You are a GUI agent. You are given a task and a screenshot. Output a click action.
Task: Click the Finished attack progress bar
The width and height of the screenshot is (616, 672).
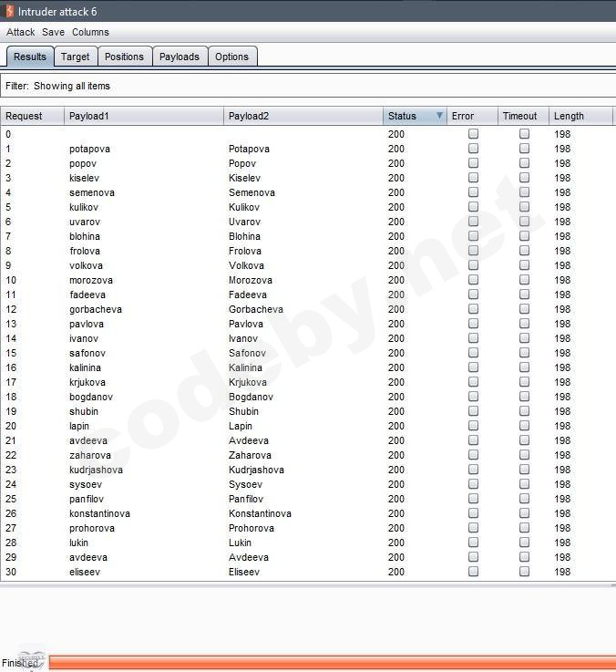333,663
